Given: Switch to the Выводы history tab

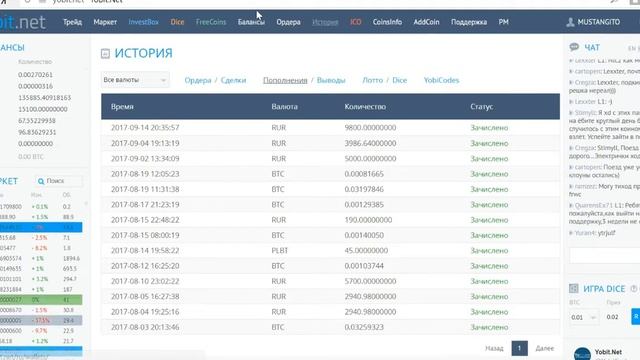Looking at the screenshot, I should coord(331,80).
